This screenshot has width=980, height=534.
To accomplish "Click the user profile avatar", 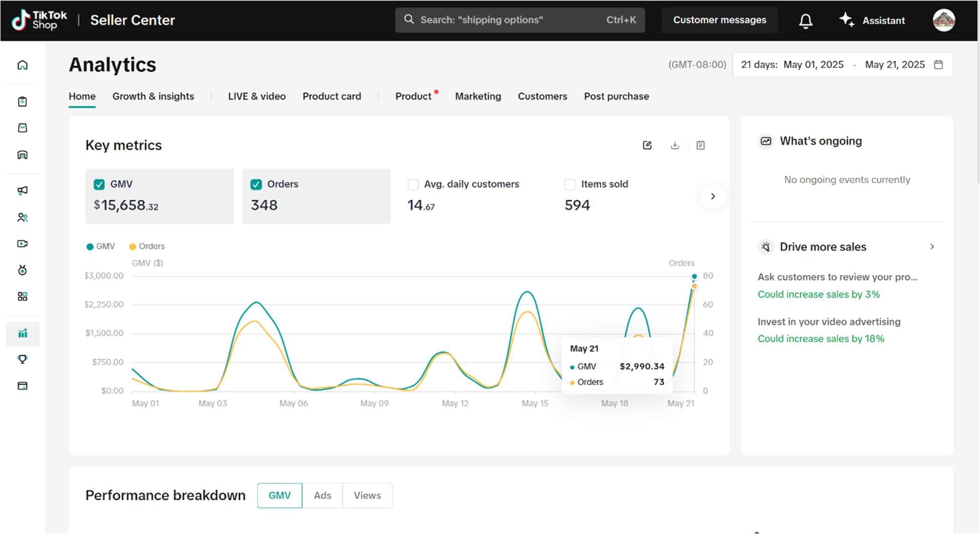I will (x=943, y=20).
